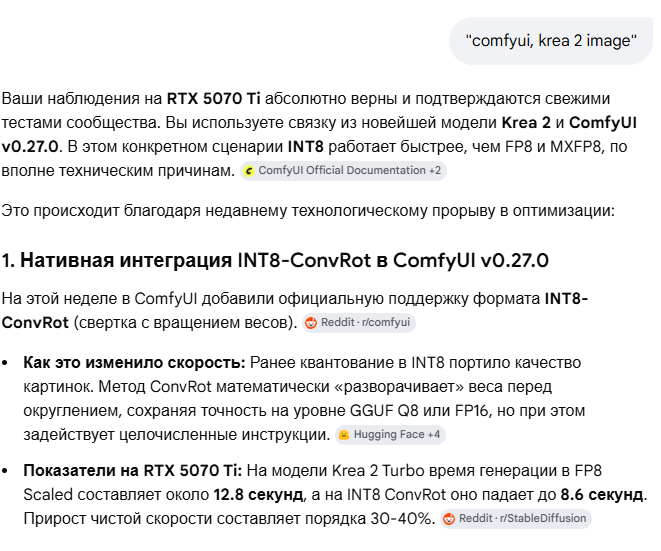Viewport: 661px width, 551px height.
Task: Open the Reddit r/comfyui source chip
Action: [359, 323]
